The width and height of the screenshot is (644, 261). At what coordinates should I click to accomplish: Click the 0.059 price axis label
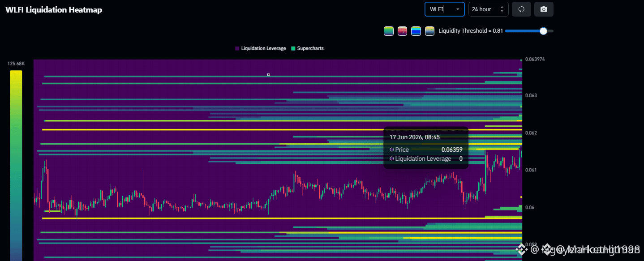(x=531, y=245)
